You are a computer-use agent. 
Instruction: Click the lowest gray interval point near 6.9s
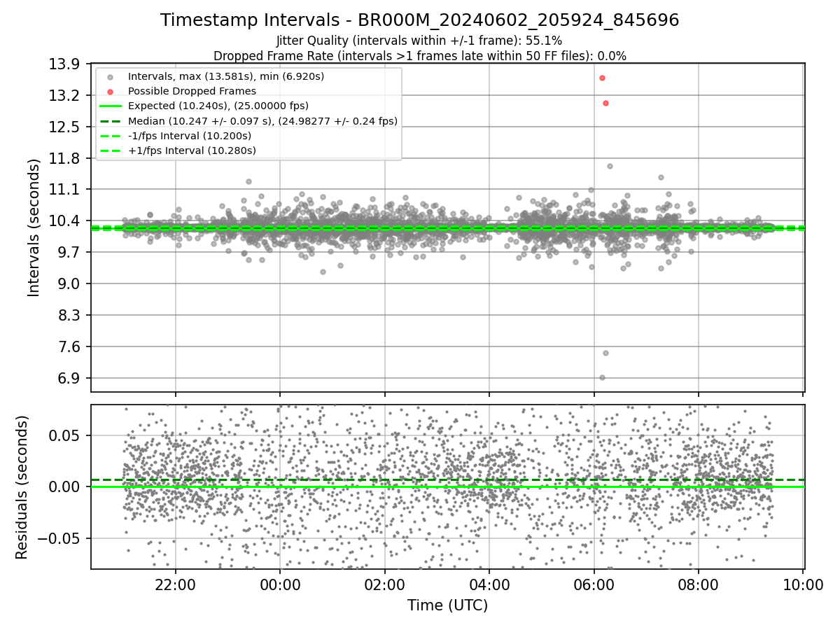(602, 377)
